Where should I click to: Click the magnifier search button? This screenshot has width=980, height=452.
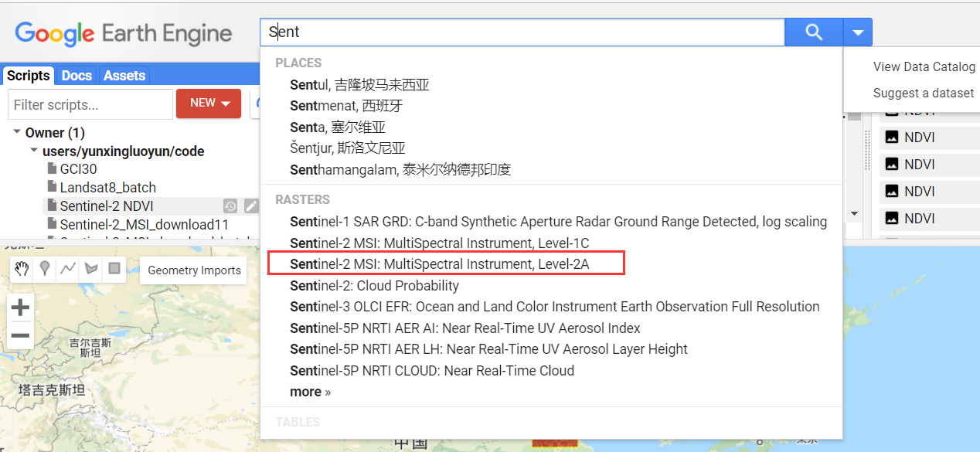tap(814, 32)
